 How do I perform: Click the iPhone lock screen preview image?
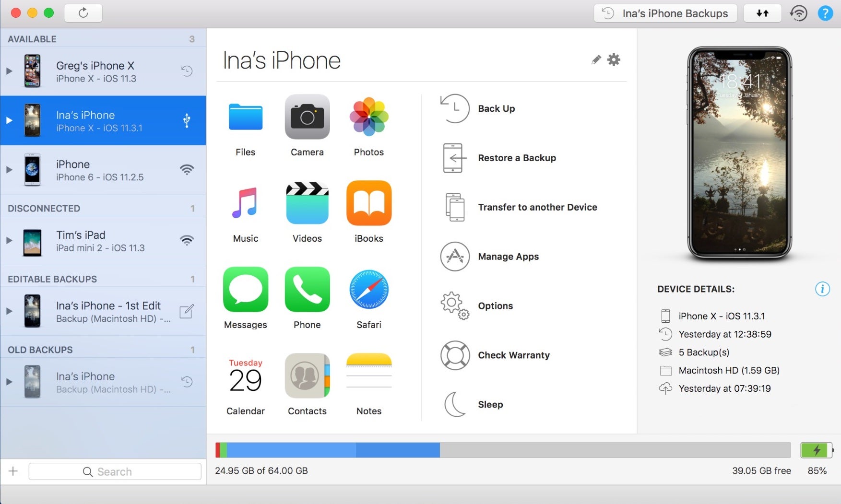(x=739, y=153)
